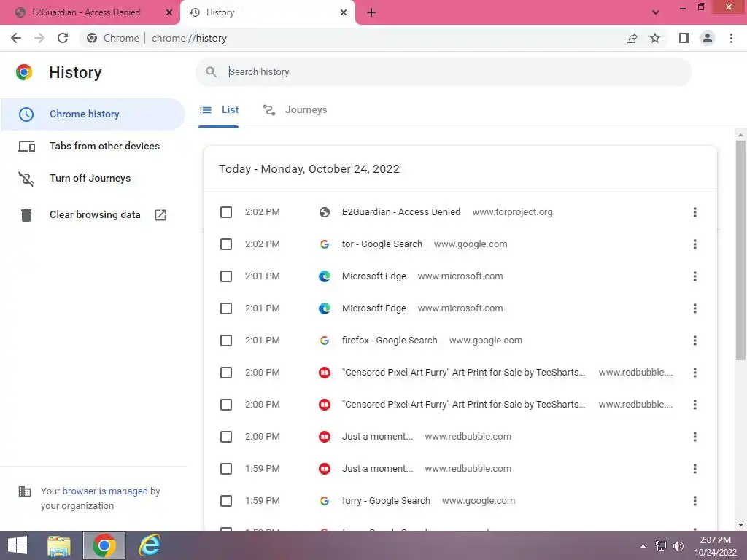The height and width of the screenshot is (560, 747).
Task: Close the History tab
Action: click(x=344, y=12)
